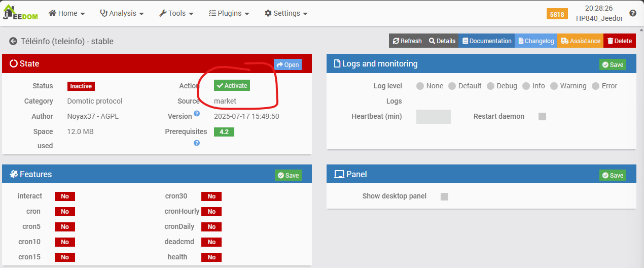Screen dimensions: 644x268
Task: Click the Prerequisites info help icon
Action: pyautogui.click(x=197, y=143)
